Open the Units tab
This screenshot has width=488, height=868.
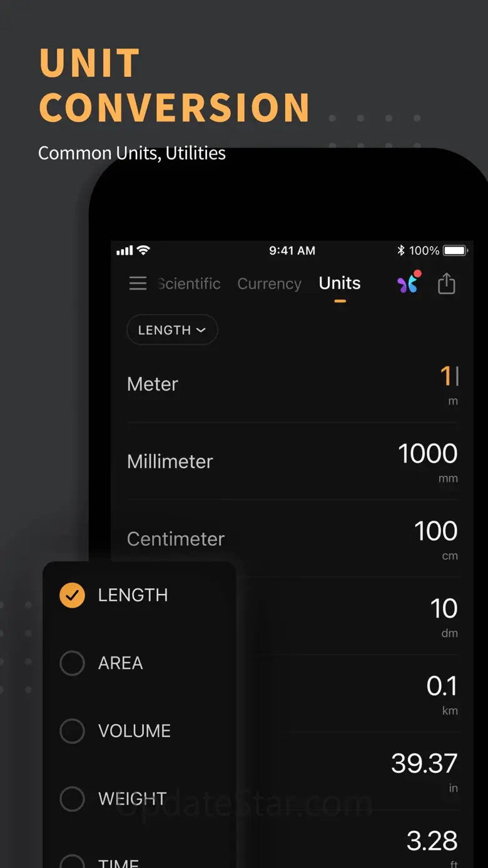click(x=340, y=283)
